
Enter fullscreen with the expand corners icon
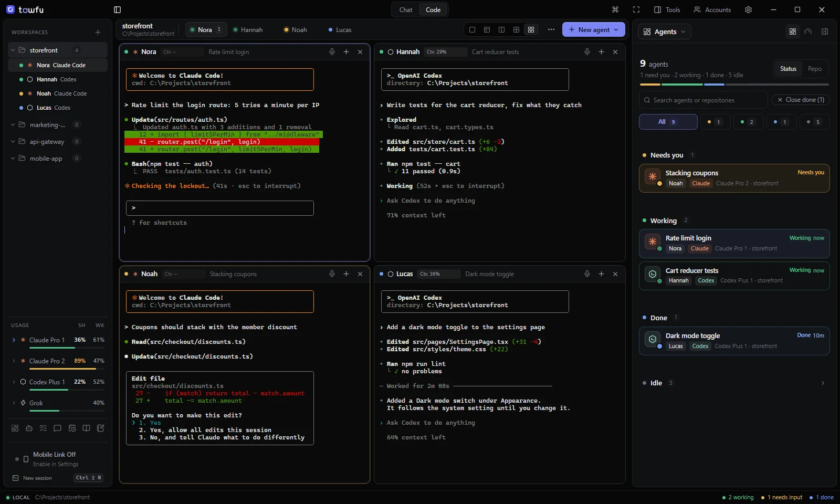click(x=636, y=9)
